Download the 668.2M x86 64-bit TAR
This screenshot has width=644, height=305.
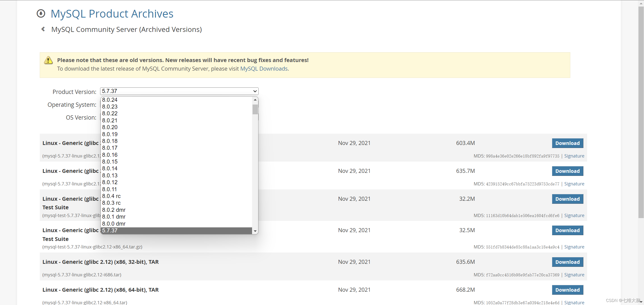tap(567, 290)
